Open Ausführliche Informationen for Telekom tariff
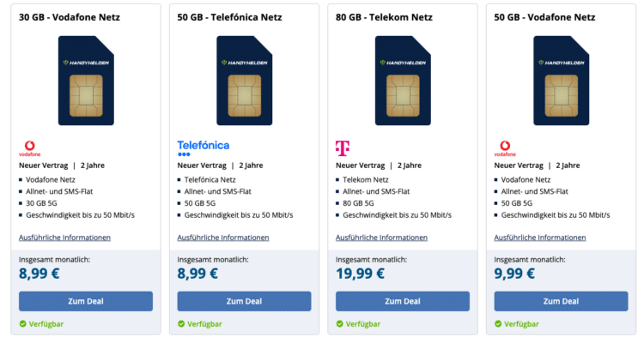 (x=381, y=238)
